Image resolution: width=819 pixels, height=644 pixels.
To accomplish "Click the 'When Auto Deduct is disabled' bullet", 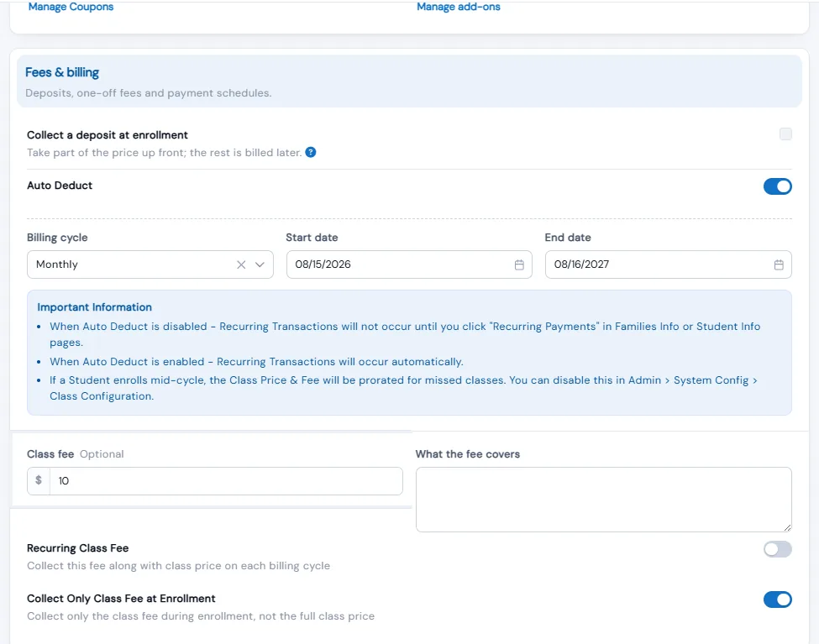I will click(405, 334).
